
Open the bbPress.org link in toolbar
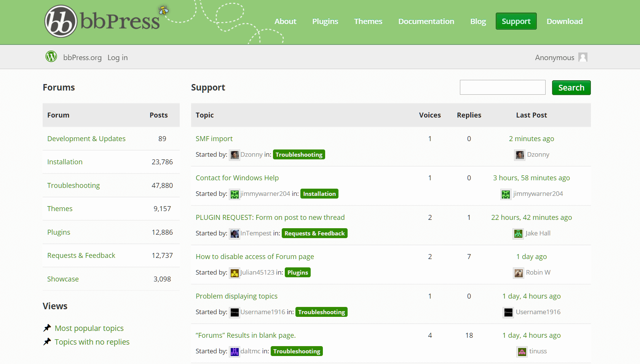pyautogui.click(x=82, y=57)
